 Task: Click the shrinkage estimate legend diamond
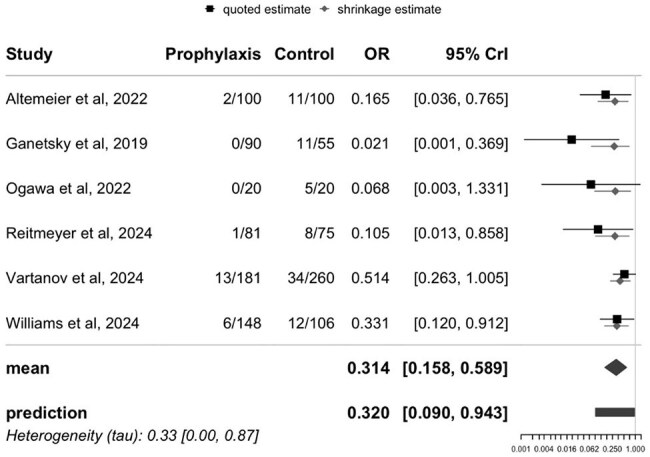coord(325,9)
